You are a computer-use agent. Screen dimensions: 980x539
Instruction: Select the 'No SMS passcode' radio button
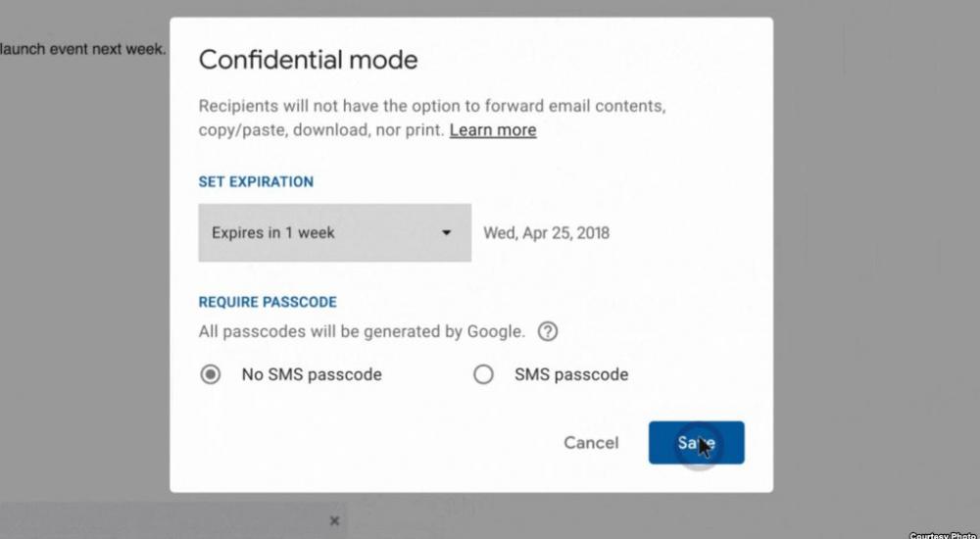coord(211,374)
